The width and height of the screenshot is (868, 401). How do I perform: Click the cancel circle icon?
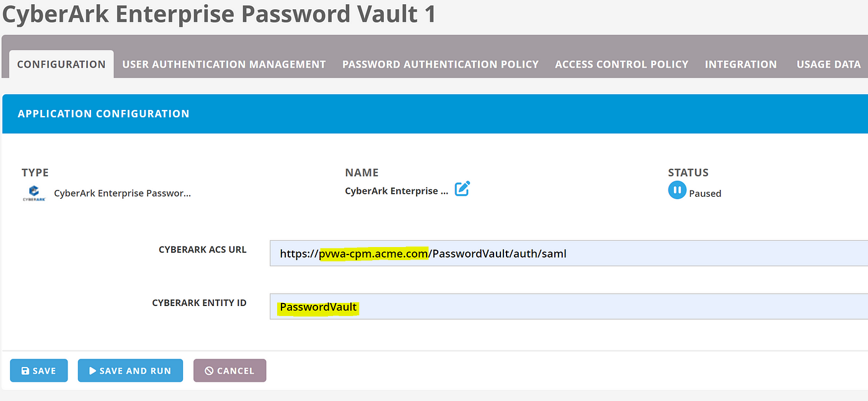(209, 371)
